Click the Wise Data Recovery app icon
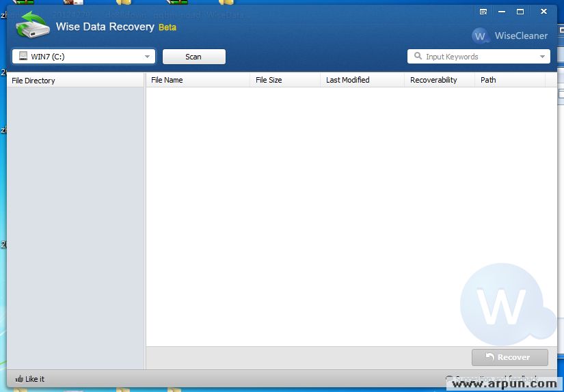Screen dimensions: 564x392 click(32, 25)
